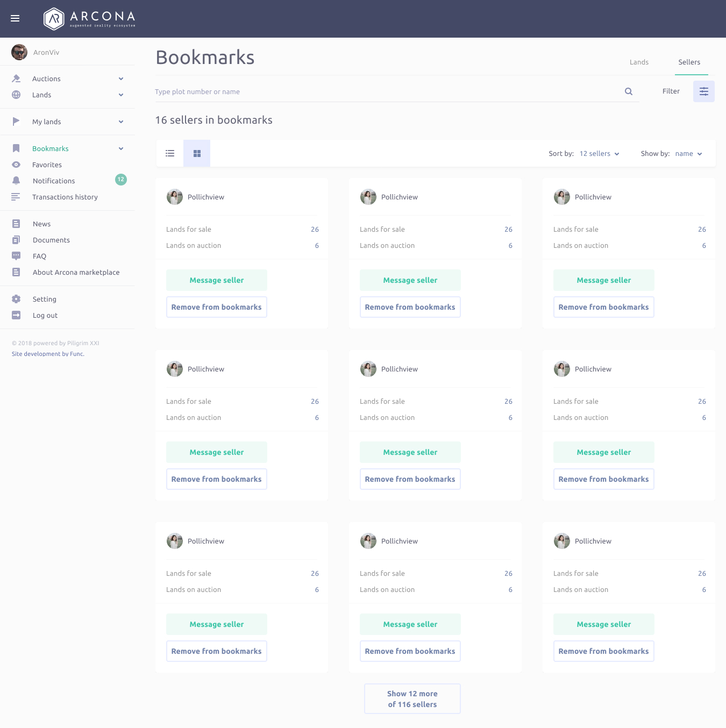The width and height of the screenshot is (726, 728).
Task: Switch to grid view layout
Action: (197, 153)
